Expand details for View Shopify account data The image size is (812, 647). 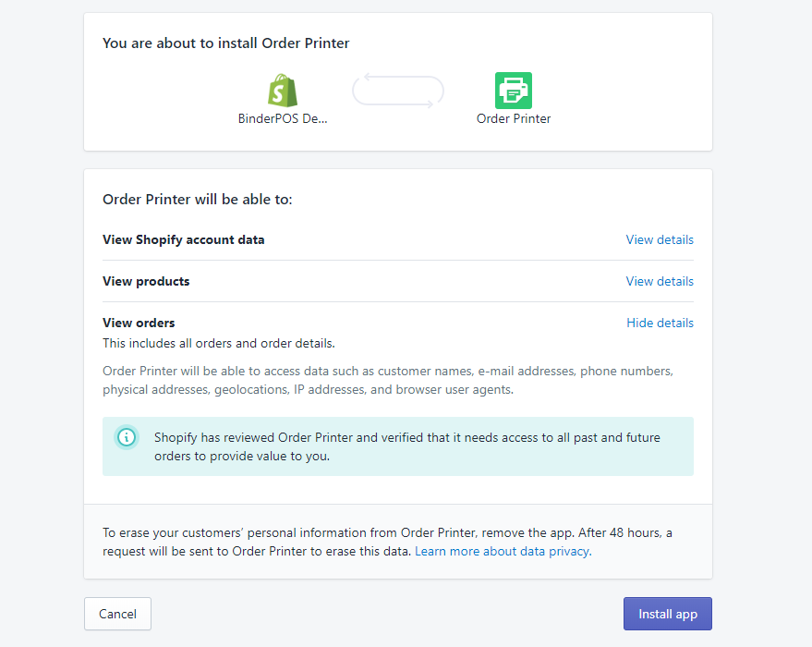tap(660, 239)
